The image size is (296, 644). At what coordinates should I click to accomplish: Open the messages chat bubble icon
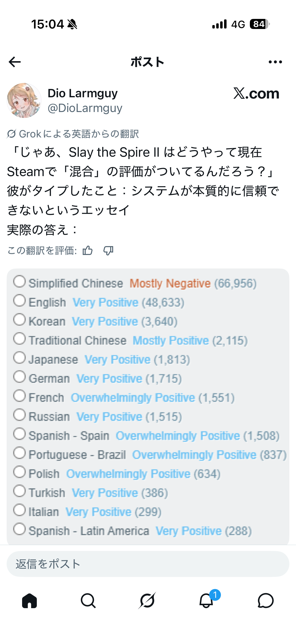(266, 601)
